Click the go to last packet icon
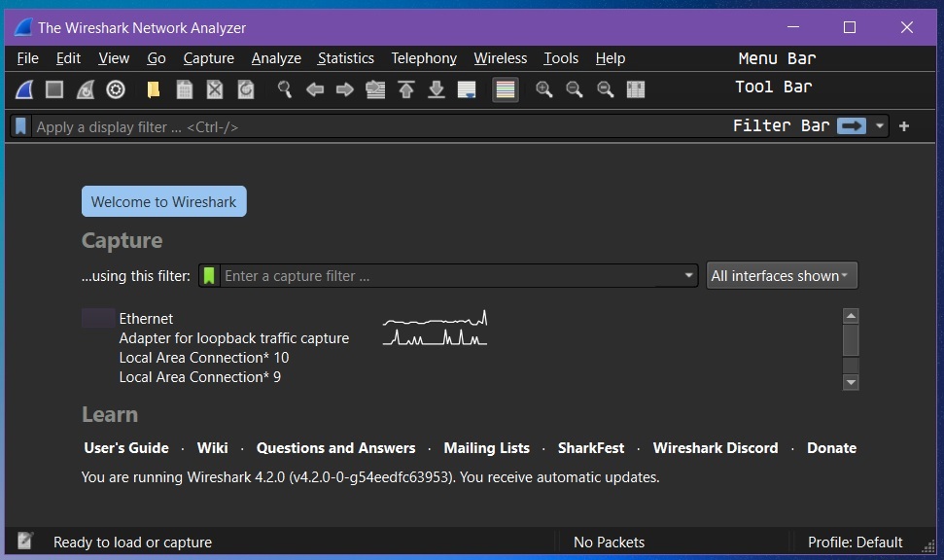This screenshot has height=560, width=944. tap(436, 89)
